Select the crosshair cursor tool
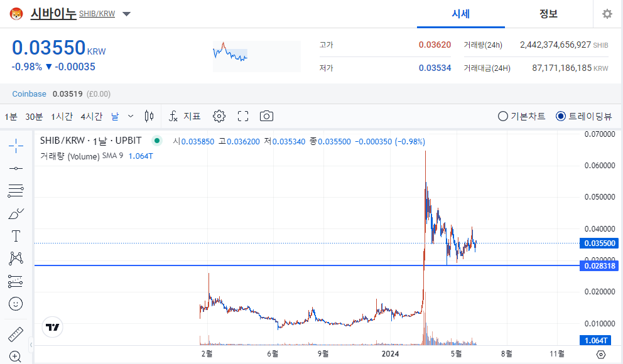This screenshot has height=364, width=623. click(x=16, y=146)
